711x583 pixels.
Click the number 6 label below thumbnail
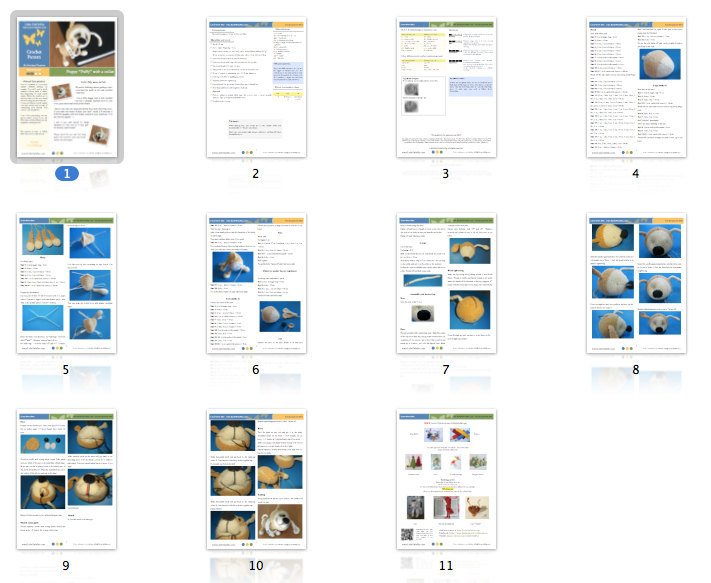256,370
